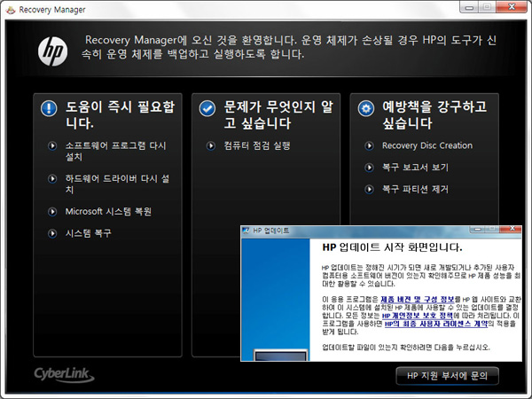Click the 문제가 무엇인지 알고 싶습니다 heading

coord(278,115)
